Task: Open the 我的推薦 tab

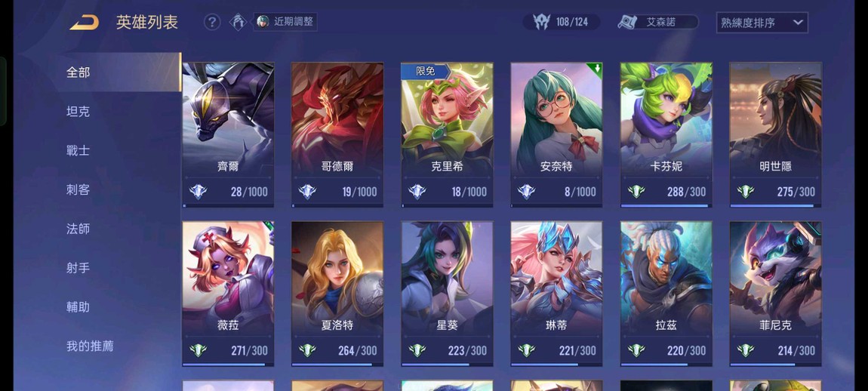Action: (90, 346)
